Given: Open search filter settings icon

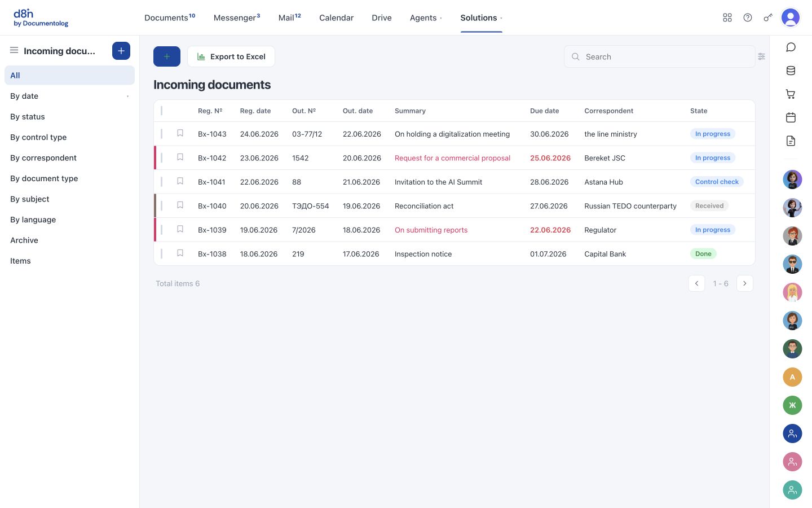Looking at the screenshot, I should (761, 56).
